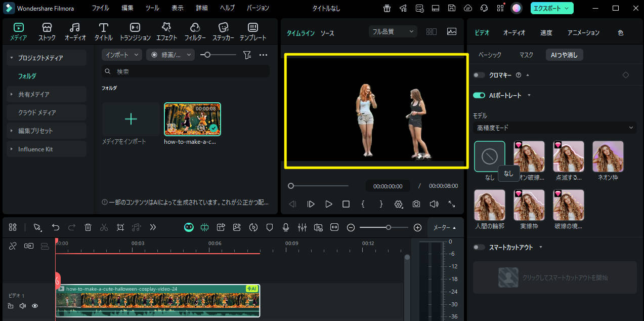Image resolution: width=644 pixels, height=321 pixels.
Task: Open the File (ファイル) menu
Action: click(100, 8)
